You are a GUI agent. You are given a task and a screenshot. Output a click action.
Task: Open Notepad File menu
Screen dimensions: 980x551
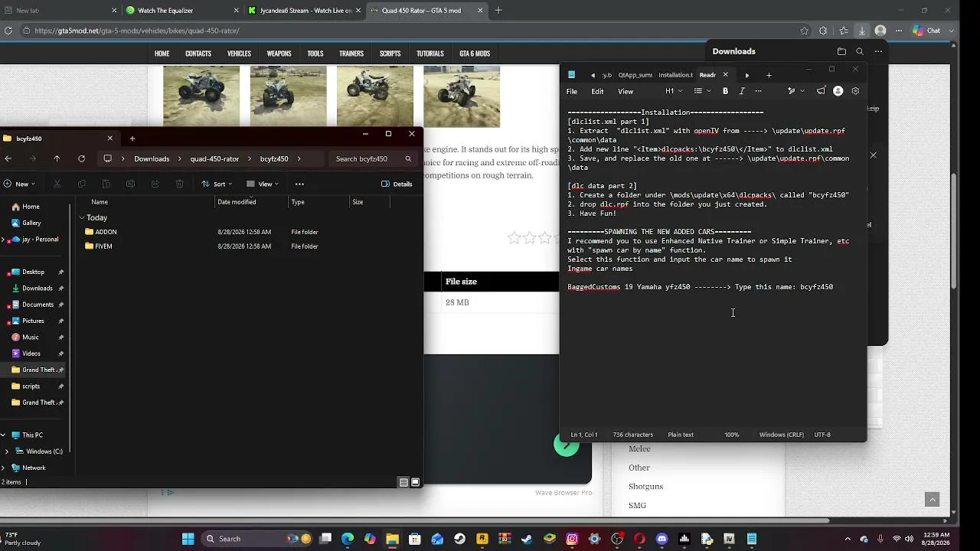[572, 91]
